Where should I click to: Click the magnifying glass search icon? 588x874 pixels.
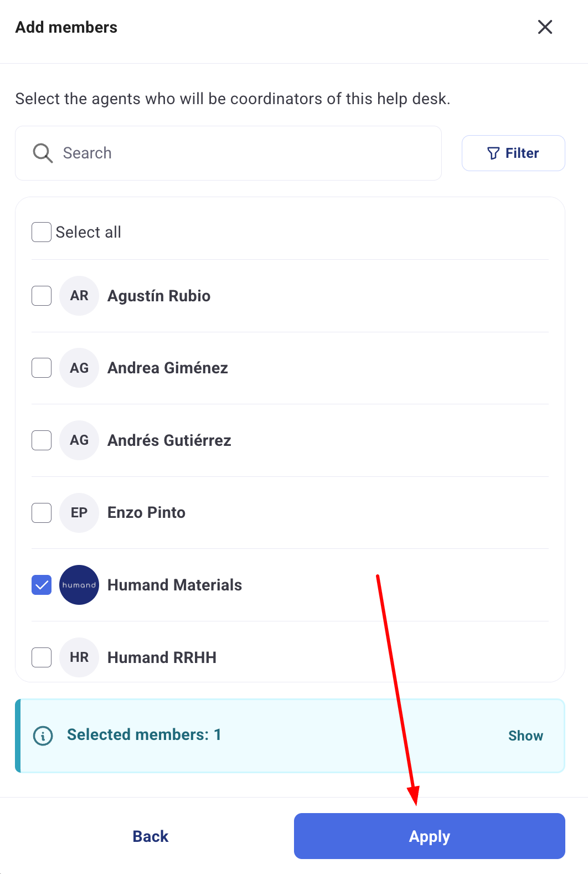tap(43, 153)
